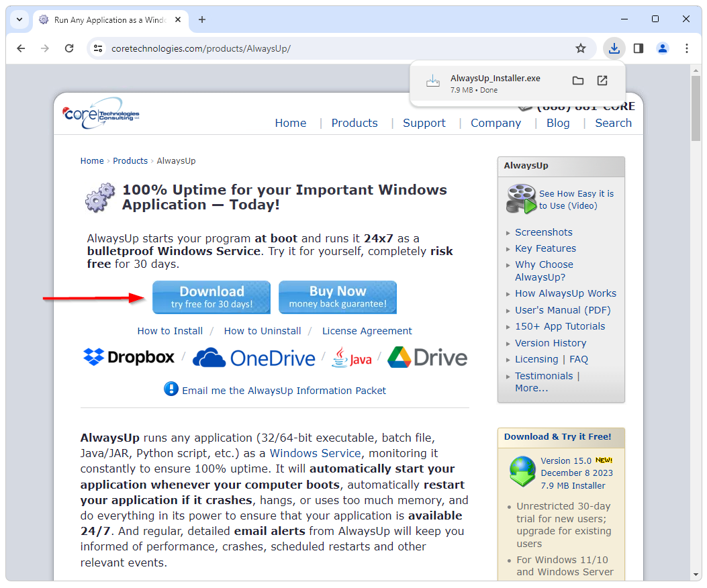The image size is (707, 588).
Task: Select the Run Any Application tab
Action: pyautogui.click(x=111, y=20)
